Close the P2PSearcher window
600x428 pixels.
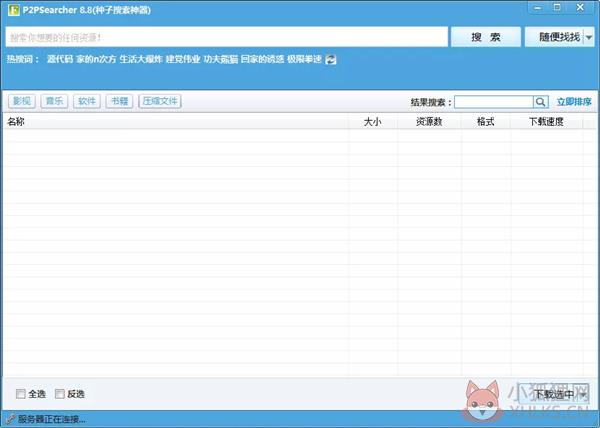point(580,8)
